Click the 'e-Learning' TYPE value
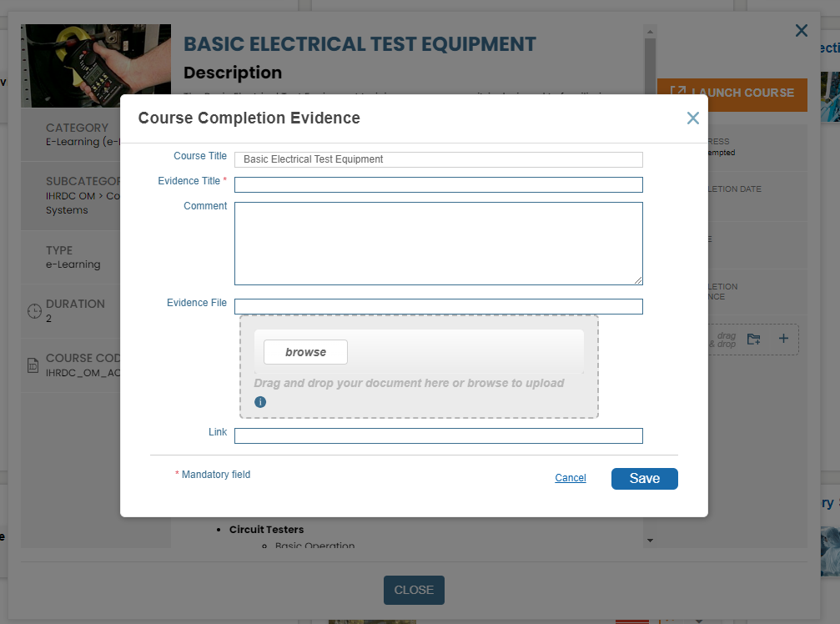840x624 pixels. tap(73, 264)
